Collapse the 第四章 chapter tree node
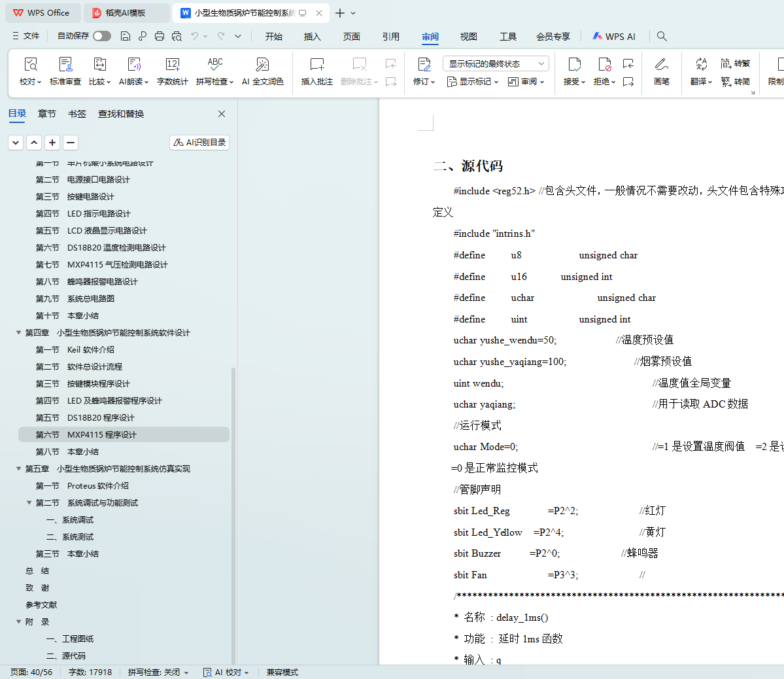The height and width of the screenshot is (679, 784). (19, 333)
